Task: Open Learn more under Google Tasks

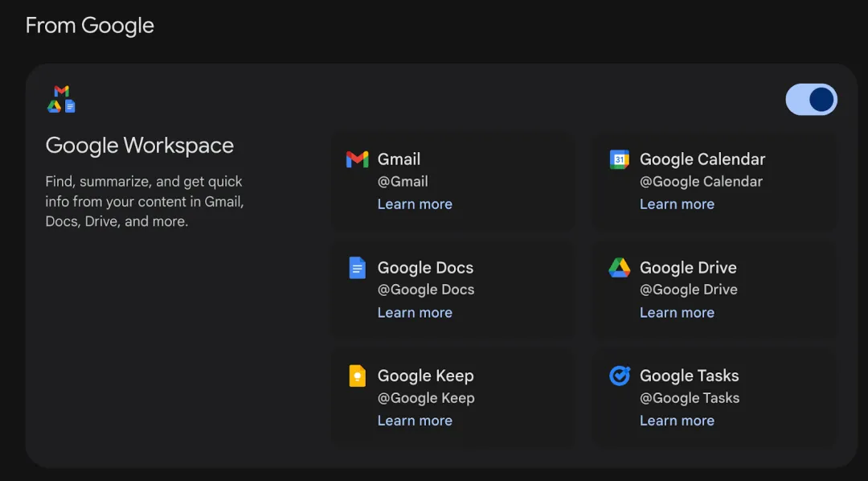Action: point(677,421)
